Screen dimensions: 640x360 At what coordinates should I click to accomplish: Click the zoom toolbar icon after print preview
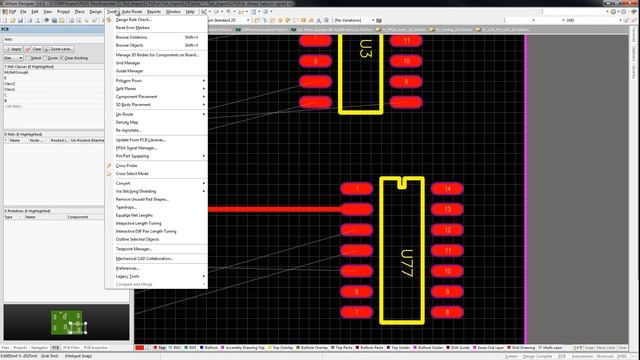[x=47, y=20]
